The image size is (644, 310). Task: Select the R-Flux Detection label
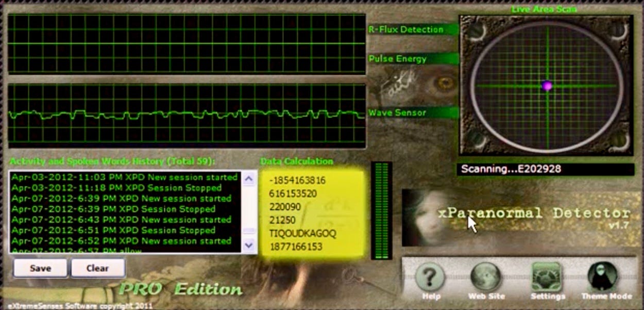(x=406, y=29)
